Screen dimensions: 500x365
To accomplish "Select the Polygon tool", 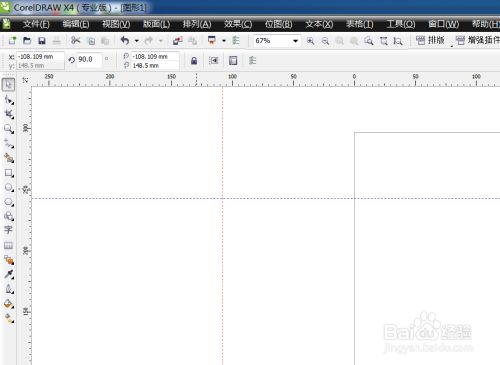I will 9,202.
